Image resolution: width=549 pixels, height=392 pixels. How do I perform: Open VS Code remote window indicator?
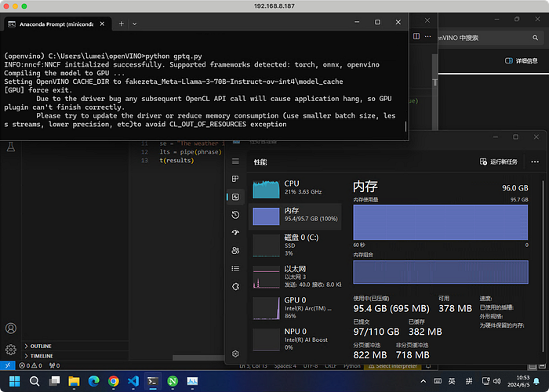pyautogui.click(x=7, y=365)
